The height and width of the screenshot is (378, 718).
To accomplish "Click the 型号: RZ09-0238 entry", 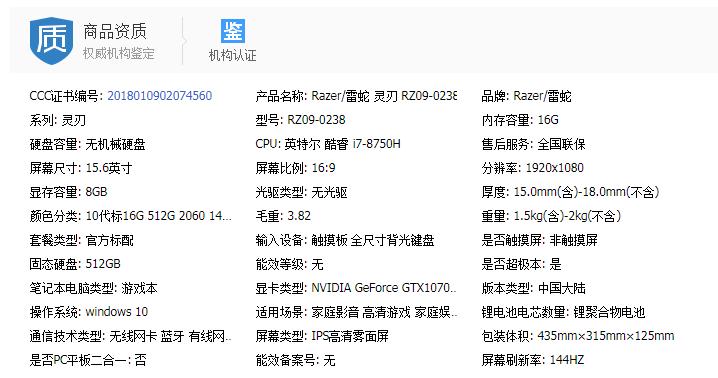I will (x=300, y=120).
